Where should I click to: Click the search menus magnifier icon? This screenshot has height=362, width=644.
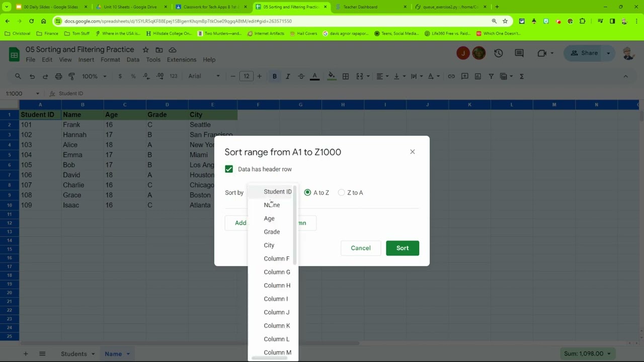coord(18,76)
